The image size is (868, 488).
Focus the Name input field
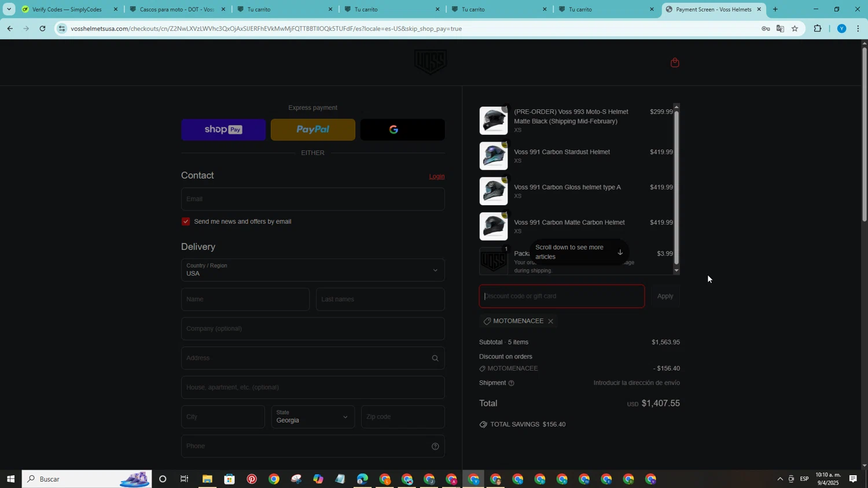245,300
